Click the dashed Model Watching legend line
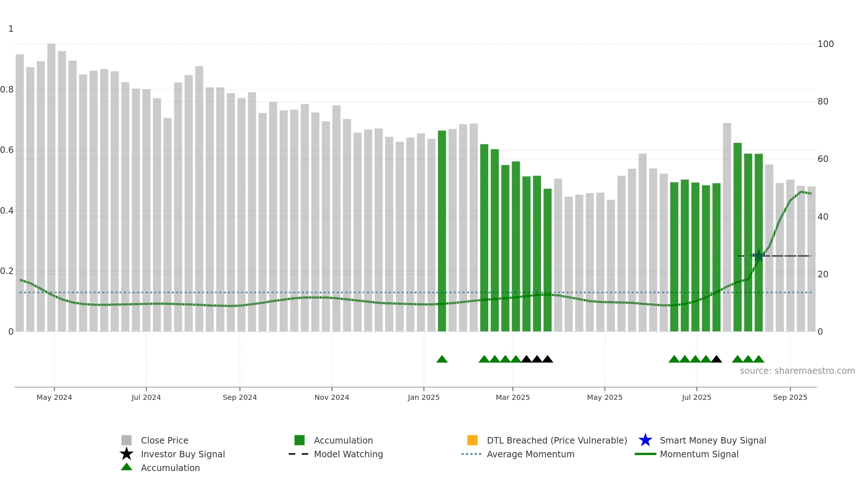Viewport: 868px width, 488px height. [298, 454]
